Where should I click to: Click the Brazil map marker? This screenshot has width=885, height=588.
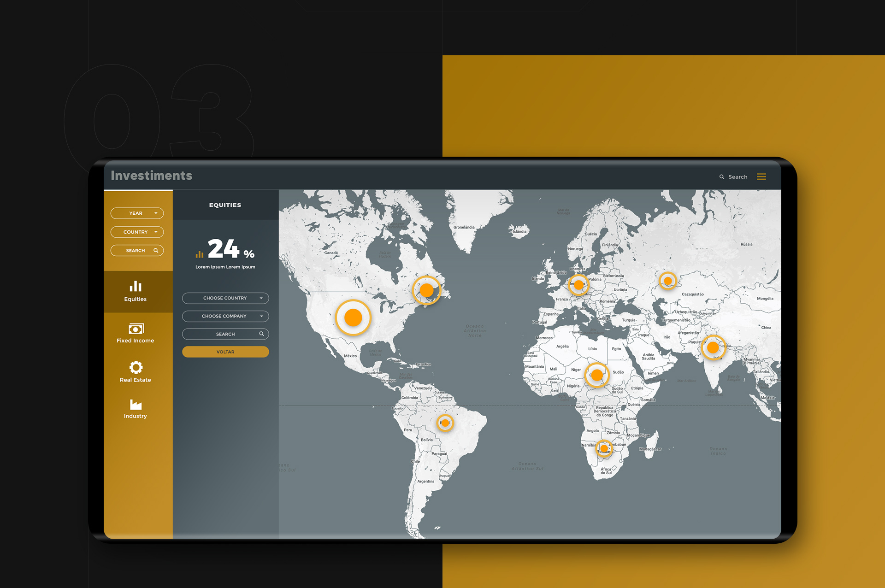point(445,423)
